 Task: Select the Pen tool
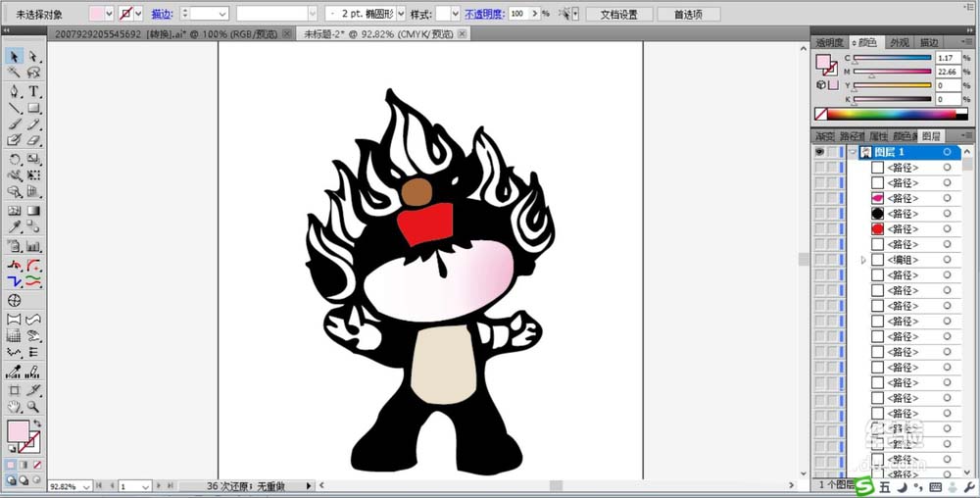[15, 92]
